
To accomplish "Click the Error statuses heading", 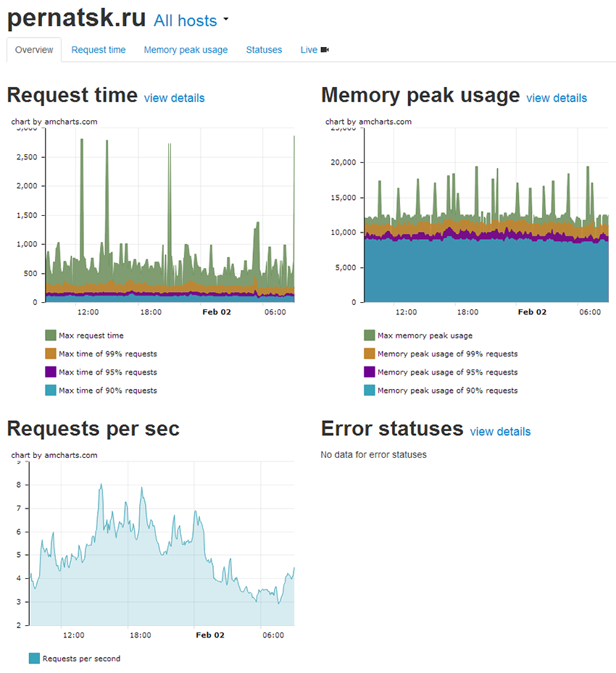I will (x=392, y=428).
